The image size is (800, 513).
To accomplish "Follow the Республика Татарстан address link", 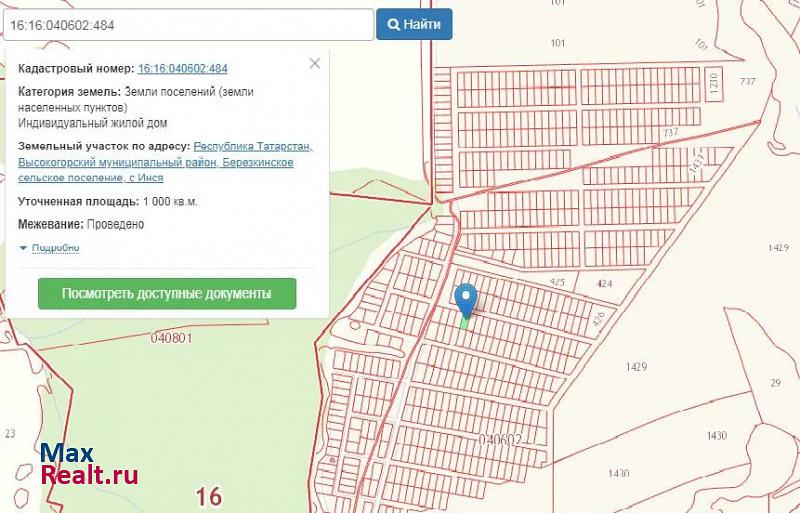I will (x=253, y=146).
